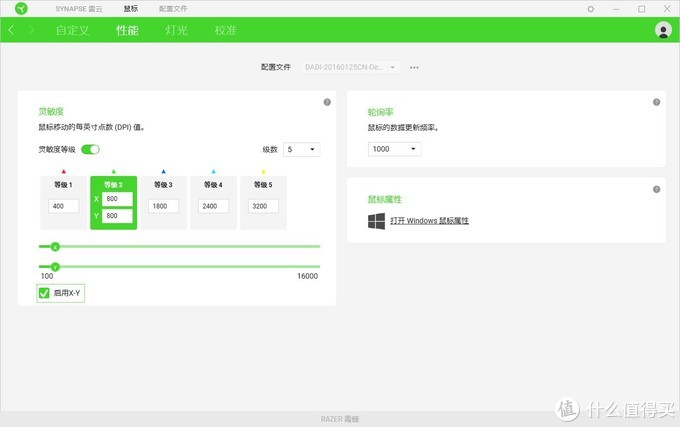Click the 16000 maximum DPI label

307,276
